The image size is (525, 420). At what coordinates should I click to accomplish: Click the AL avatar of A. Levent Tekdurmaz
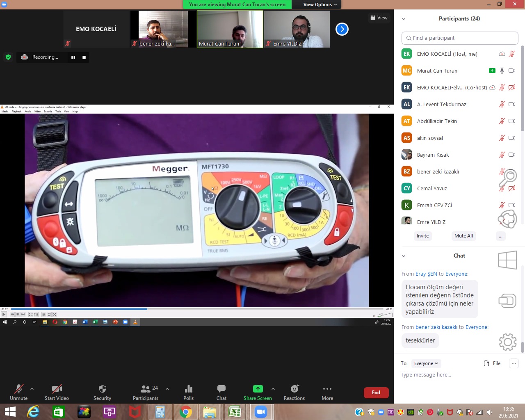click(406, 104)
